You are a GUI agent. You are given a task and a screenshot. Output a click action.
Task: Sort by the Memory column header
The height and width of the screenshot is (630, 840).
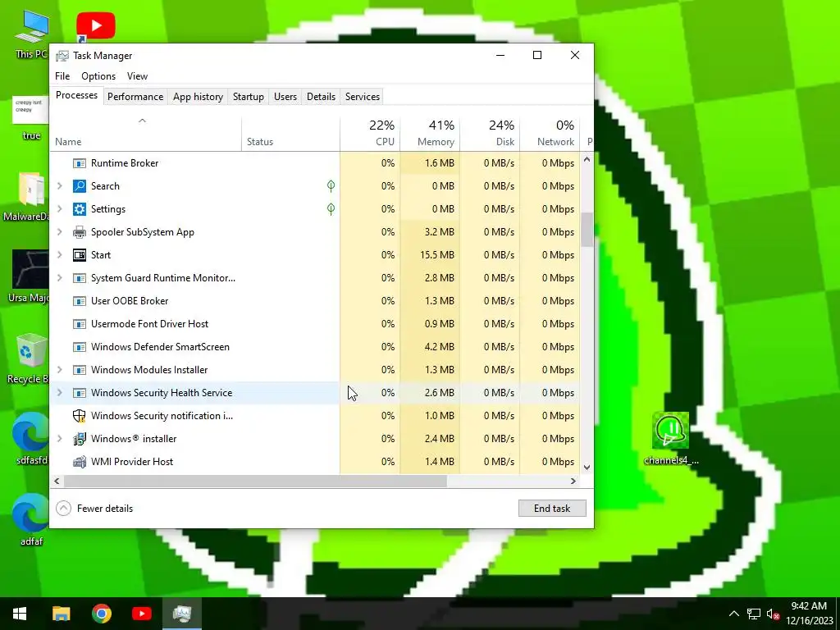pos(430,134)
